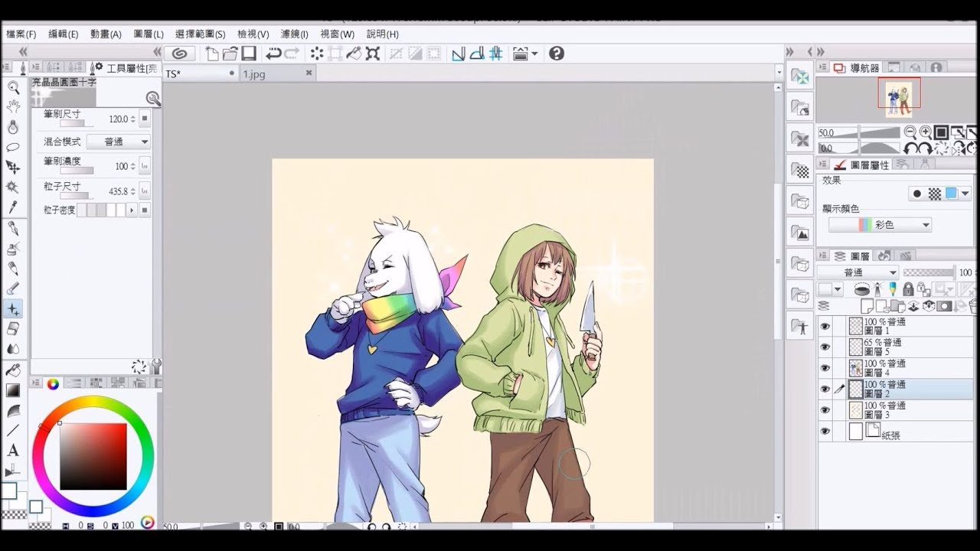Image resolution: width=980 pixels, height=551 pixels.
Task: Toggle visibility of layer 圖層 1
Action: pyautogui.click(x=825, y=326)
